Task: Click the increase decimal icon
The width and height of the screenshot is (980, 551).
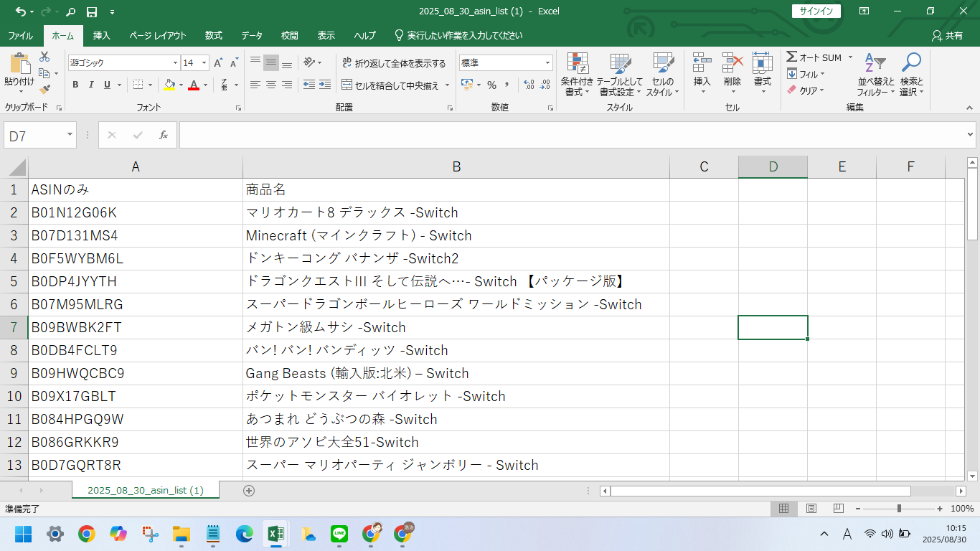Action: [x=529, y=85]
